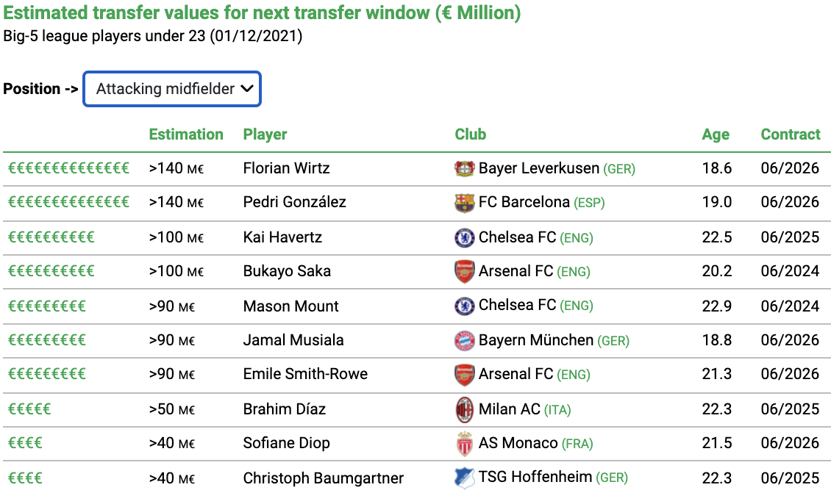Click Arsenal crest in Emile Smith-Rowe row
The width and height of the screenshot is (831, 504).
(x=465, y=374)
